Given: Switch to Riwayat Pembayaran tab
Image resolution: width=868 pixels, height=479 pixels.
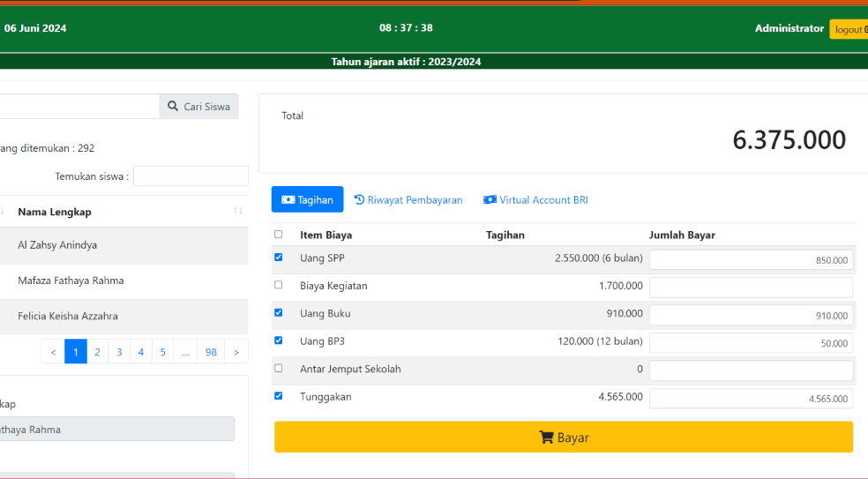Looking at the screenshot, I should click(x=408, y=200).
